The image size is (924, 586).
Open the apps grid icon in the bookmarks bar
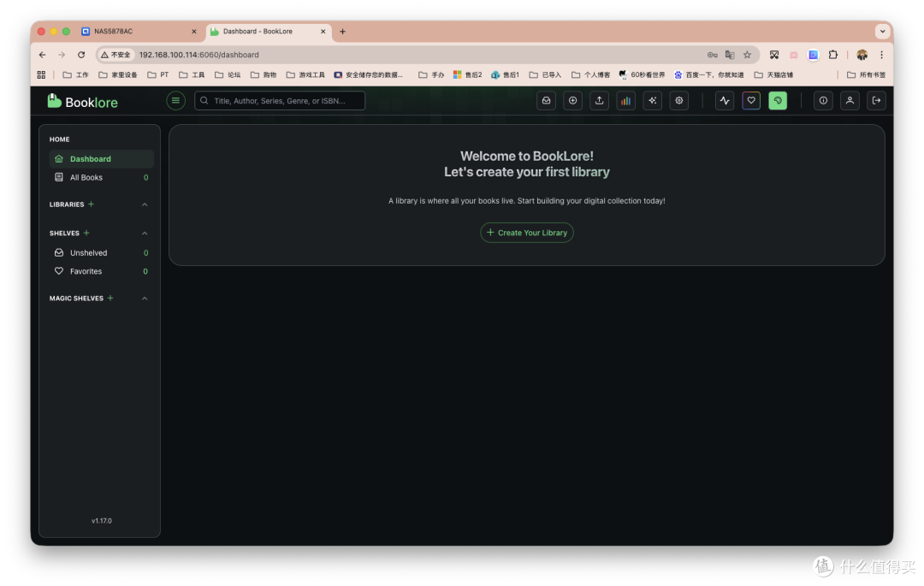[x=41, y=74]
